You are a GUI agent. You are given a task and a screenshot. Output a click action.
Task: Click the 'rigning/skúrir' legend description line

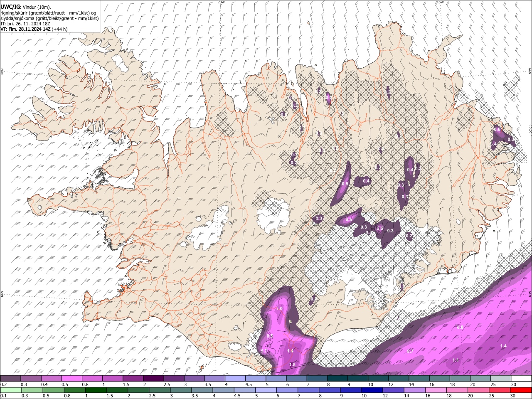click(48, 12)
